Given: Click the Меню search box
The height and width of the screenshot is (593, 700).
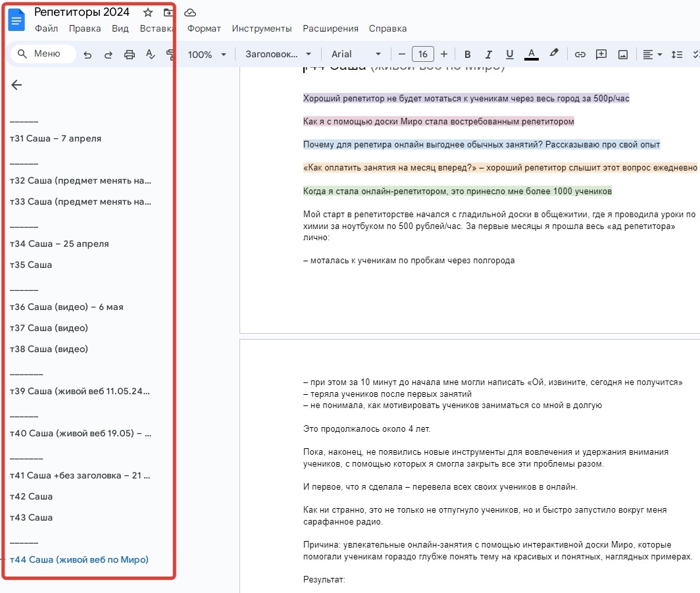Looking at the screenshot, I should click(x=43, y=53).
